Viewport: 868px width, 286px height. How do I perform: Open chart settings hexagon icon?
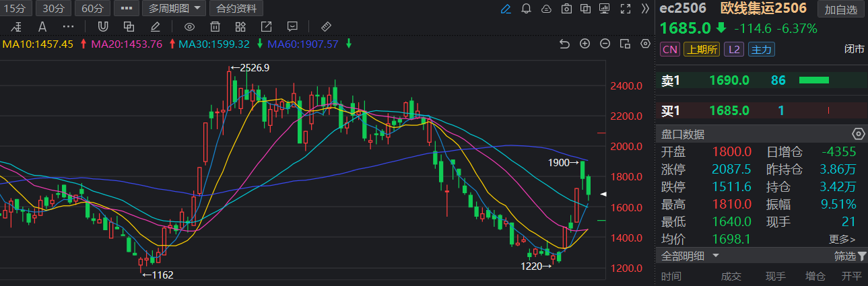(646, 44)
